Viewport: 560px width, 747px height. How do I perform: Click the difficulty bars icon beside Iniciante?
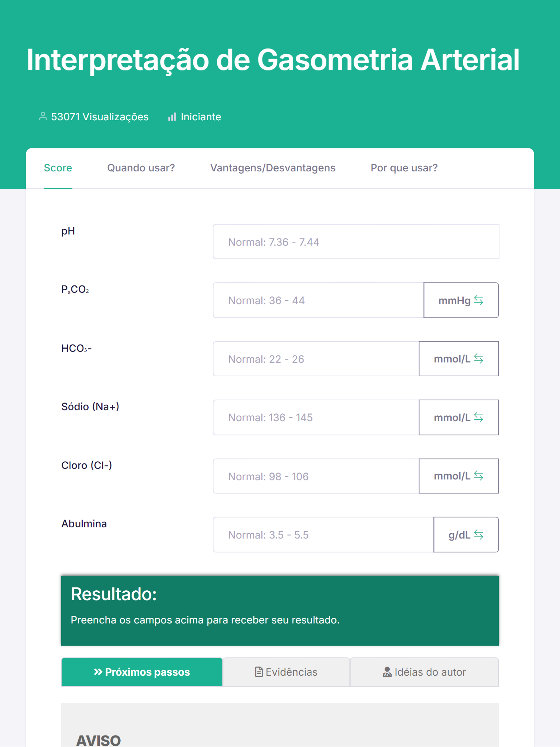172,117
